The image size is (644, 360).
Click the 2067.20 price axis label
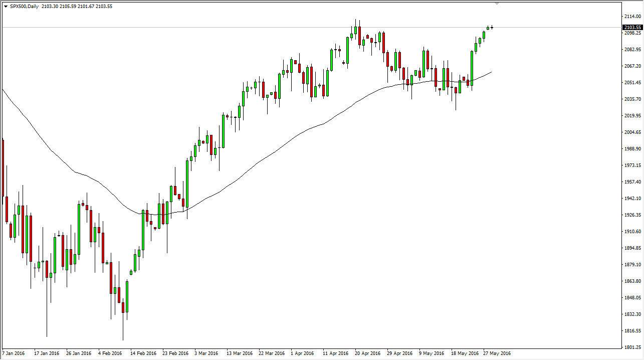[x=632, y=66]
